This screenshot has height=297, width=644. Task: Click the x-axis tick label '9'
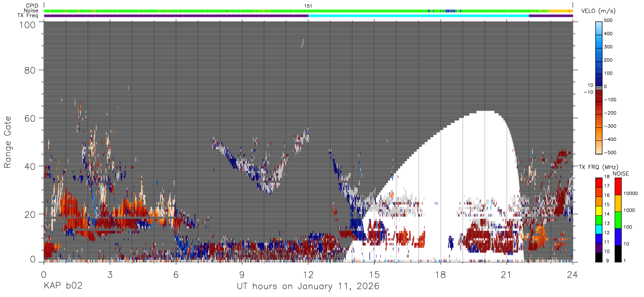tap(242, 274)
